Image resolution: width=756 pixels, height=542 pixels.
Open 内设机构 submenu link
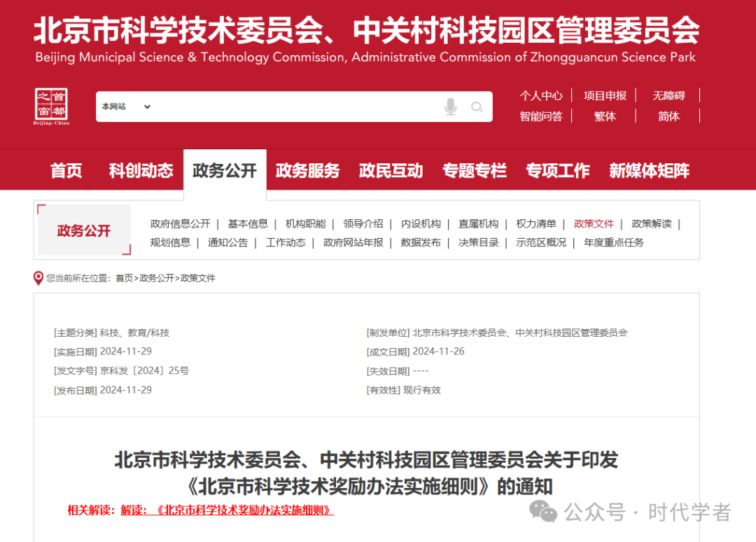[x=421, y=224]
